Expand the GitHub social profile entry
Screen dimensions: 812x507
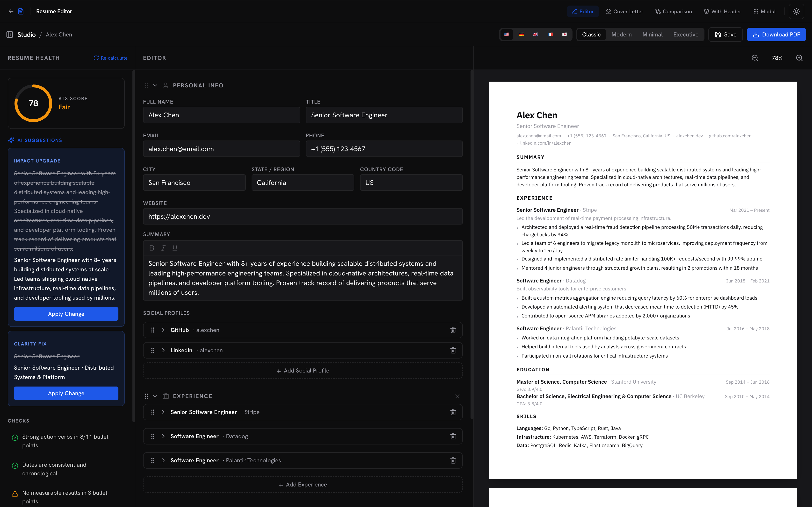tap(163, 330)
